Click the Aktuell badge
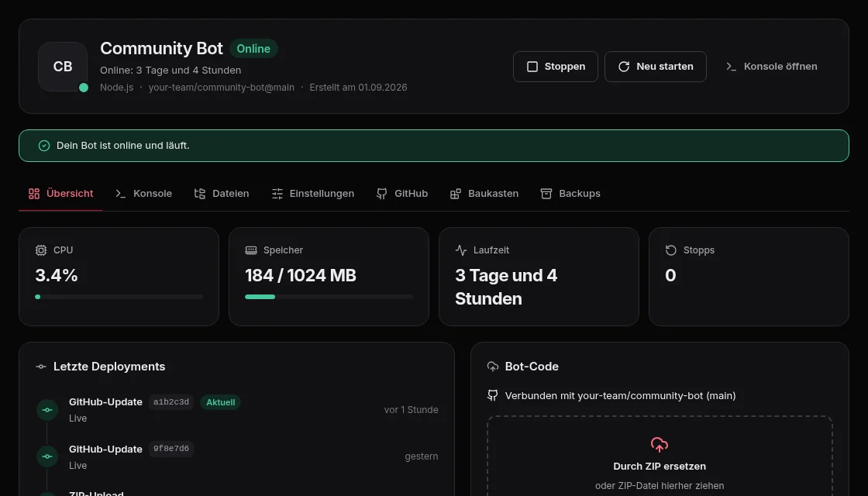This screenshot has height=496, width=868. [x=220, y=402]
